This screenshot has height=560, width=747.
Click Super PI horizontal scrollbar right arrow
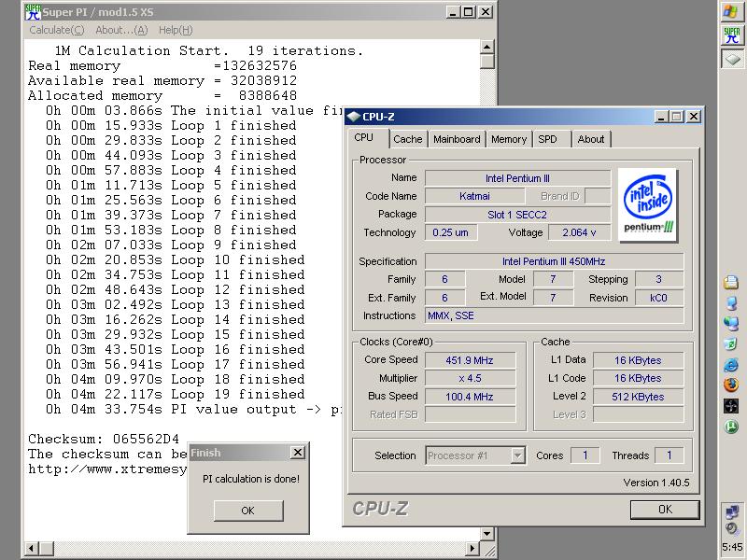tap(472, 548)
